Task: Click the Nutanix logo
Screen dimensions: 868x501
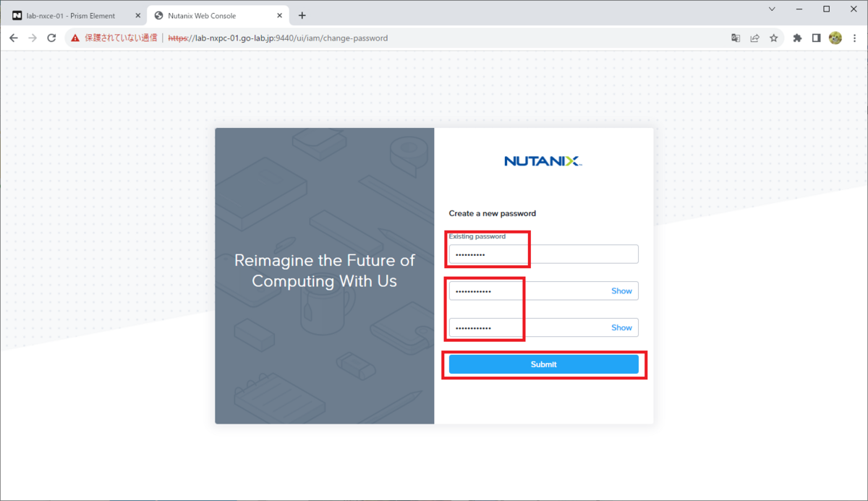Action: tap(543, 161)
